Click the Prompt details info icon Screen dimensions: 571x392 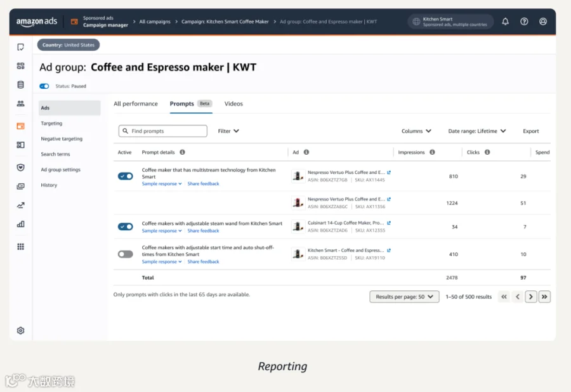click(183, 152)
